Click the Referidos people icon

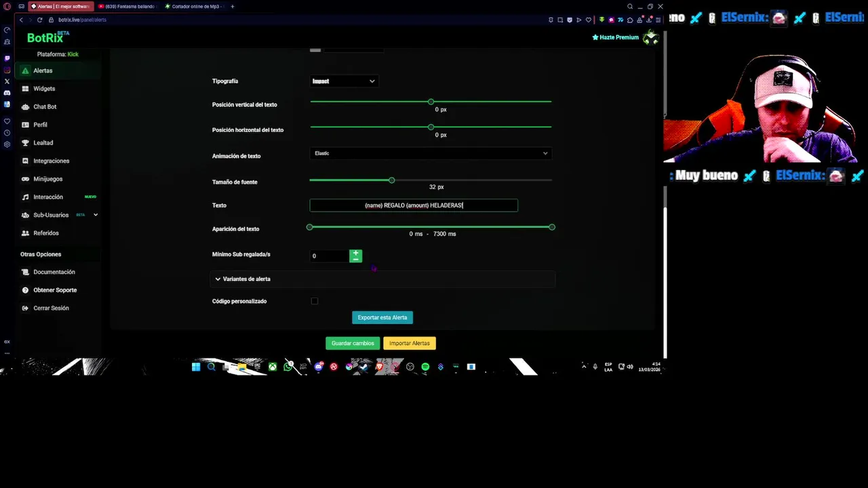point(25,233)
